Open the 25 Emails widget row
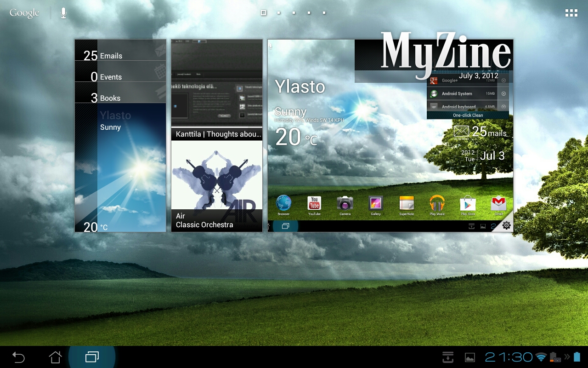This screenshot has width=588, height=368. (x=120, y=50)
